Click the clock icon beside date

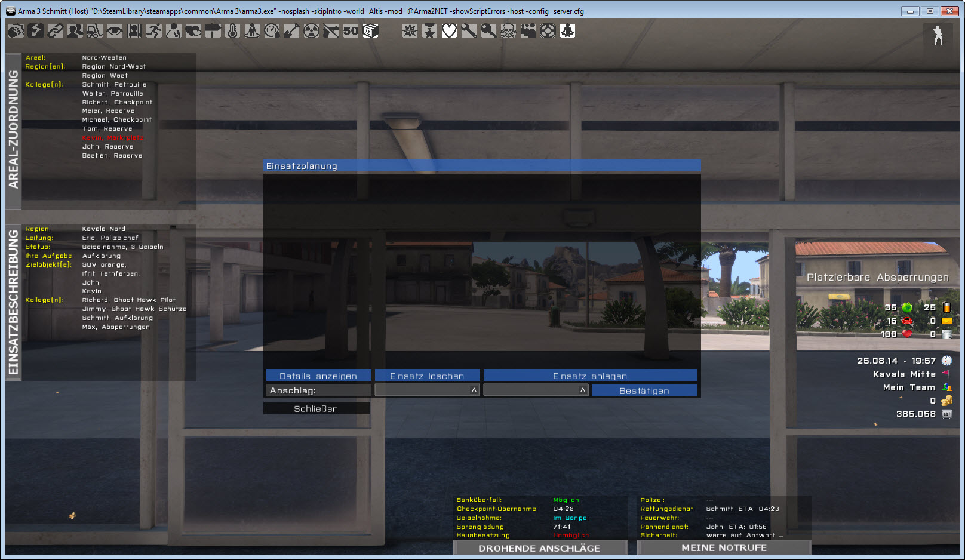(946, 361)
